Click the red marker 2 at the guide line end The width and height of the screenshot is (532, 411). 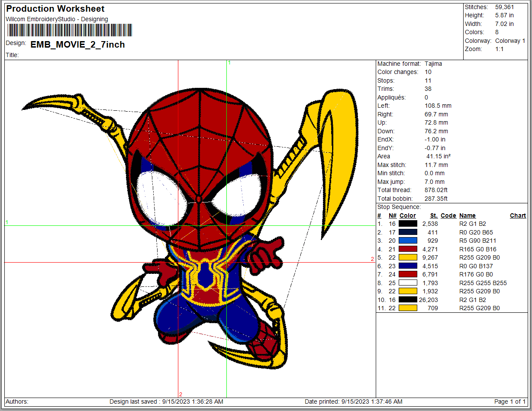[372, 259]
